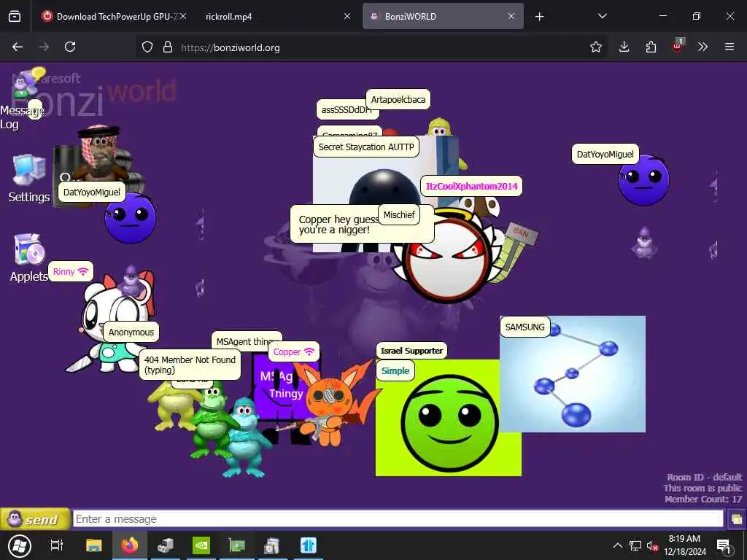Viewport: 747px width, 560px height.
Task: Open the Windows Start menu
Action: tap(20, 545)
